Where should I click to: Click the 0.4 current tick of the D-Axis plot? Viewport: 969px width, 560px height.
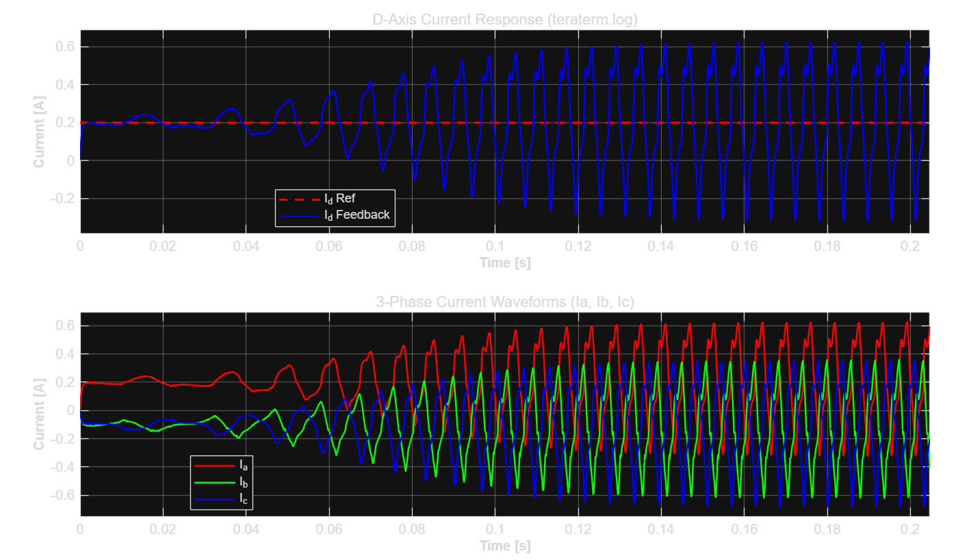pos(64,85)
